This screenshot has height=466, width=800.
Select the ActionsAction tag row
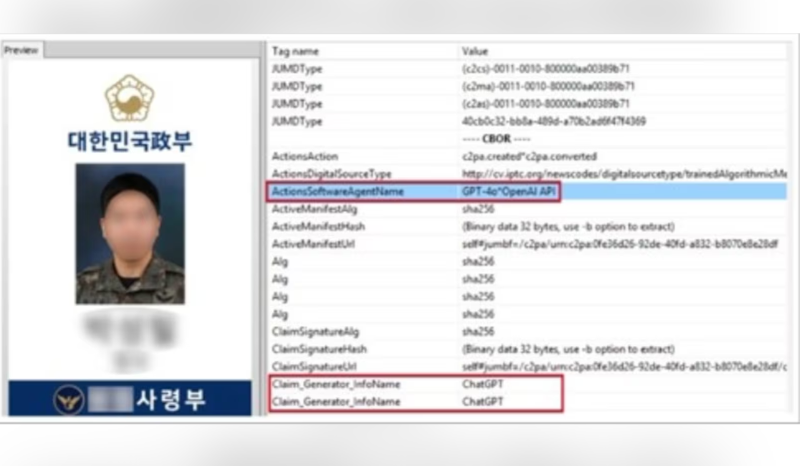tap(304, 156)
